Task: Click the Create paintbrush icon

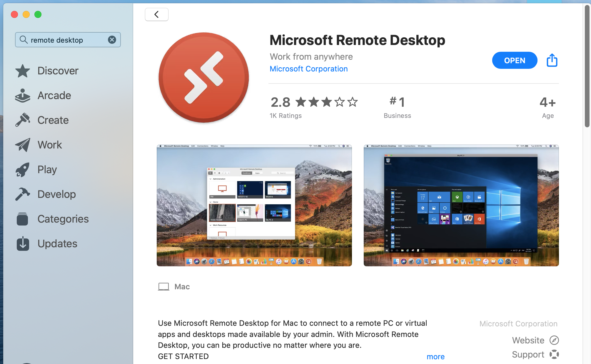Action: click(23, 120)
